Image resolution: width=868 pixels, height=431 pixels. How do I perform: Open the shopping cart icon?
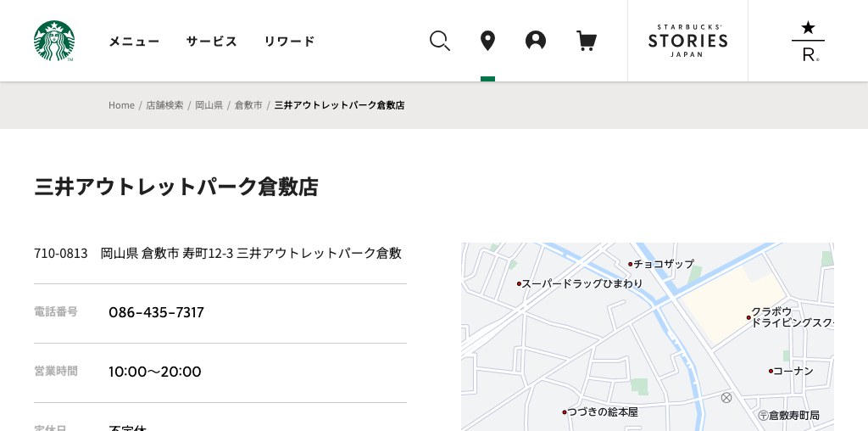[587, 41]
